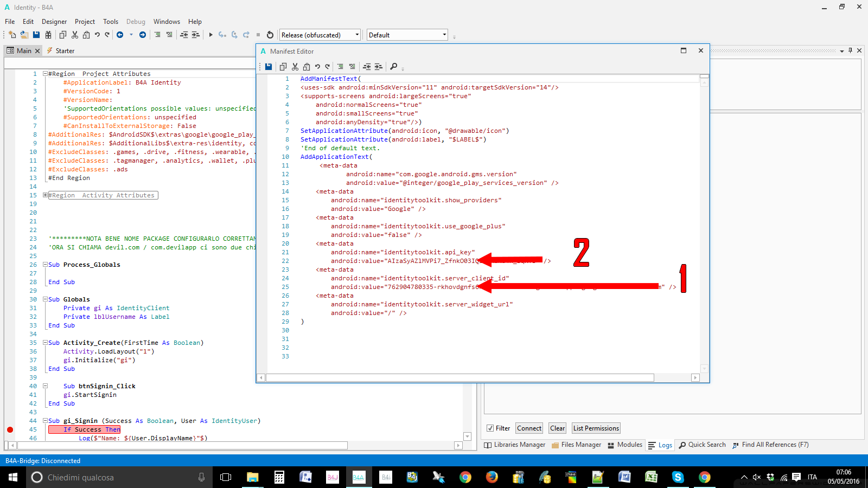Image resolution: width=868 pixels, height=488 pixels.
Task: Save the Manifest Editor contents
Action: tap(269, 67)
